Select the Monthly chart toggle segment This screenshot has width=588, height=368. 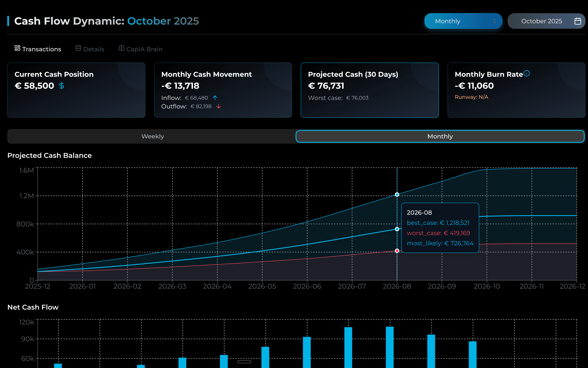[x=440, y=136]
